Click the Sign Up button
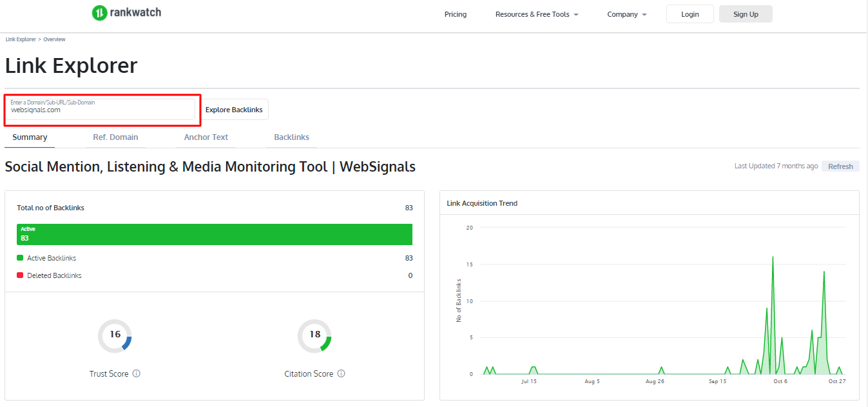Image resolution: width=868 pixels, height=407 pixels. [x=746, y=14]
